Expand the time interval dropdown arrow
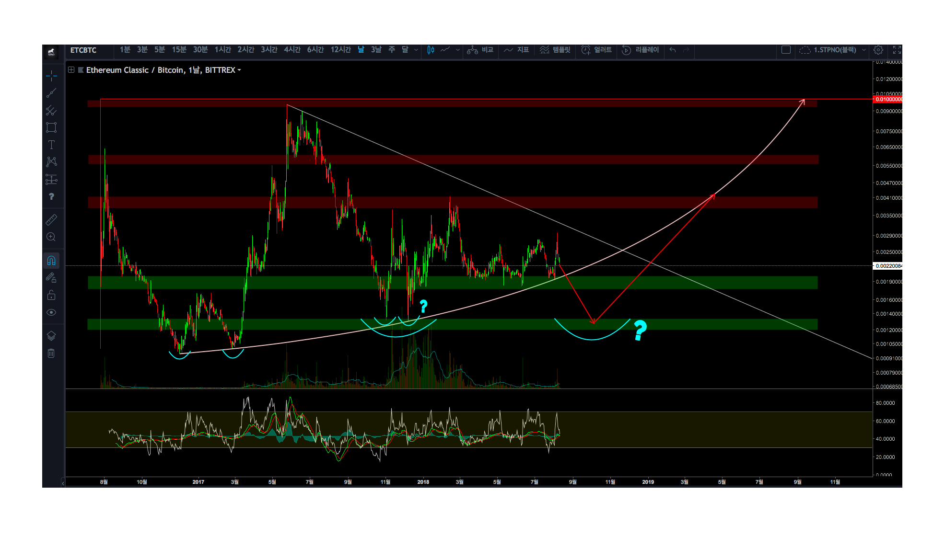945x560 pixels. (x=416, y=50)
